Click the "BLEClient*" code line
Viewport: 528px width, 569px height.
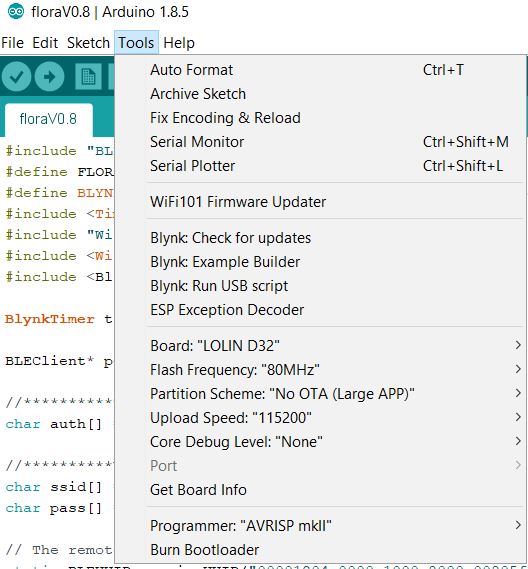click(x=59, y=361)
